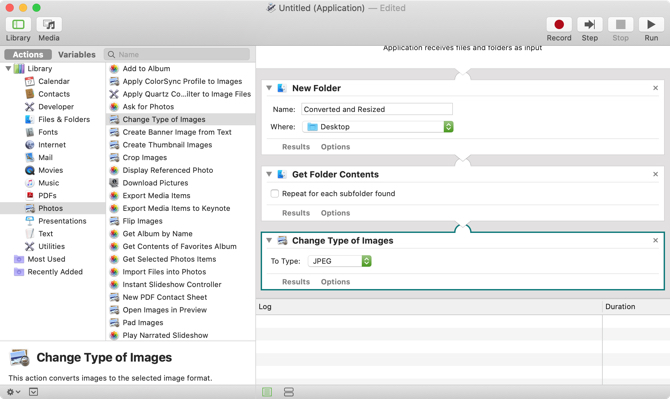The image size is (670, 399).
Task: Step through the workflow
Action: [590, 25]
